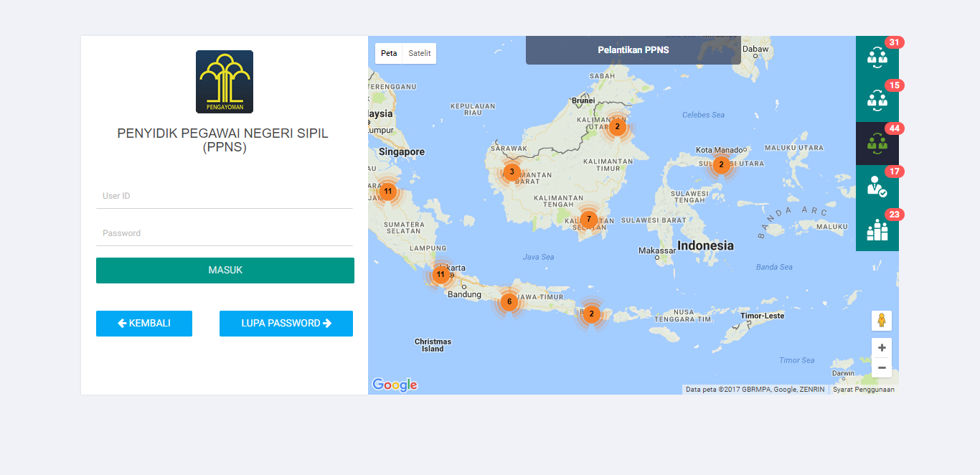
Task: Zoom out the map with minus button
Action: click(x=882, y=367)
